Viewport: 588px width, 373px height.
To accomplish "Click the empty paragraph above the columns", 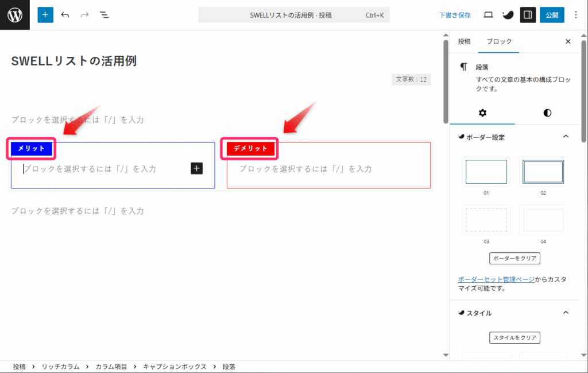I will pyautogui.click(x=78, y=120).
